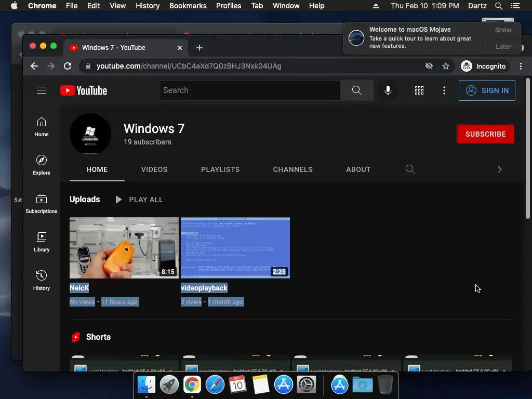Open the File menu in menu bar
Image resolution: width=532 pixels, height=399 pixels.
pyautogui.click(x=72, y=6)
